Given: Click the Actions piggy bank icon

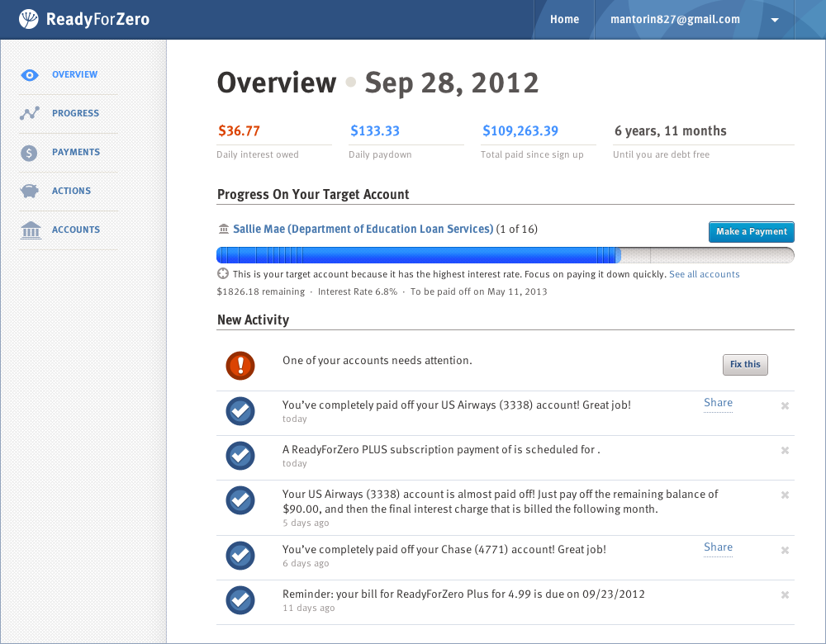Looking at the screenshot, I should pos(30,191).
